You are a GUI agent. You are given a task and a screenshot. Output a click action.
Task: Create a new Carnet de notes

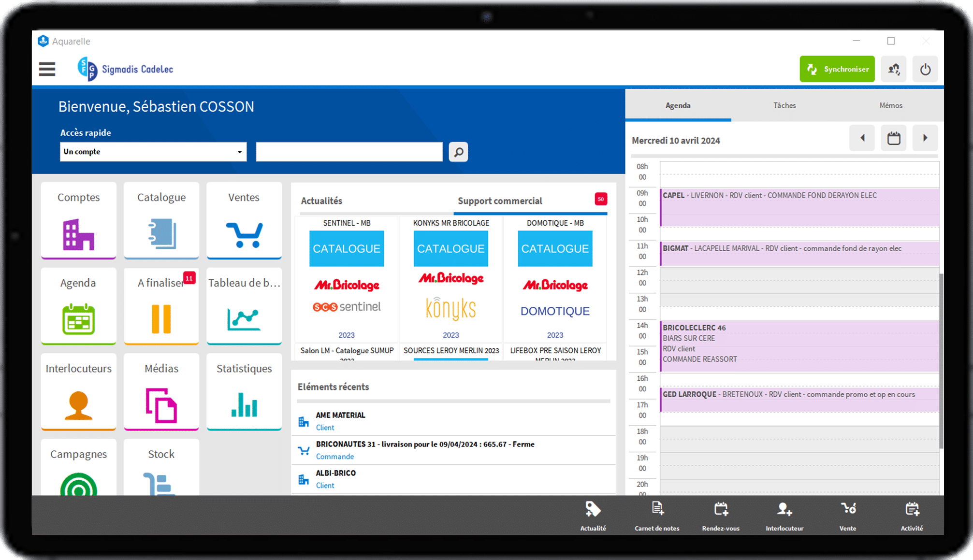[x=657, y=516]
